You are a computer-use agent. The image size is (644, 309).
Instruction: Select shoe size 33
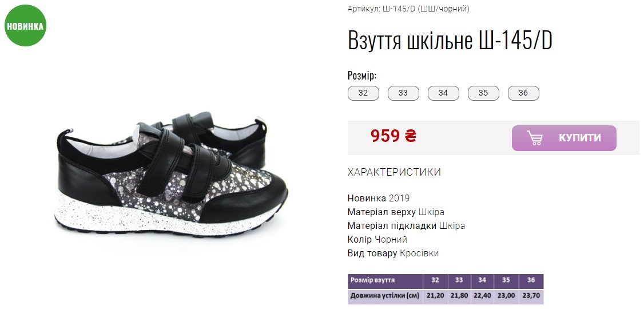pyautogui.click(x=403, y=93)
